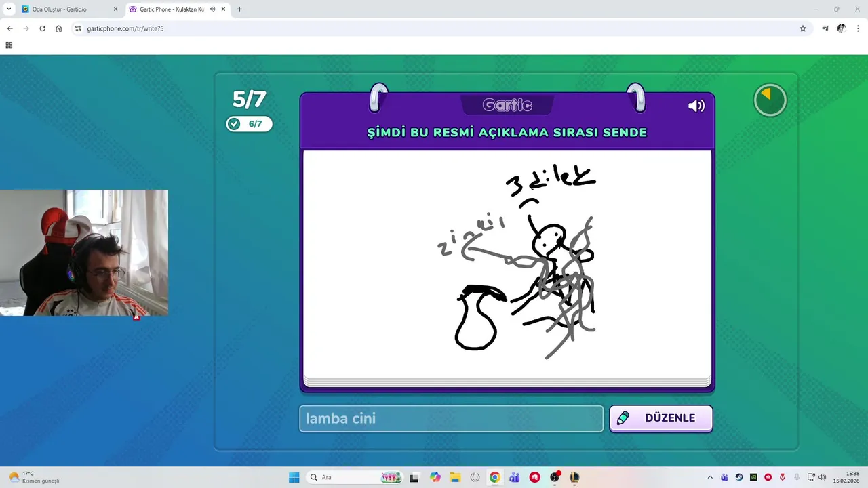
Task: Open Task View on the taskbar
Action: (x=414, y=477)
